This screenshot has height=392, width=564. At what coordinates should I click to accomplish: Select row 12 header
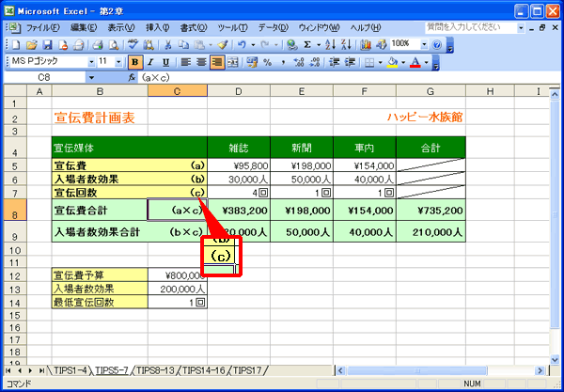(15, 276)
